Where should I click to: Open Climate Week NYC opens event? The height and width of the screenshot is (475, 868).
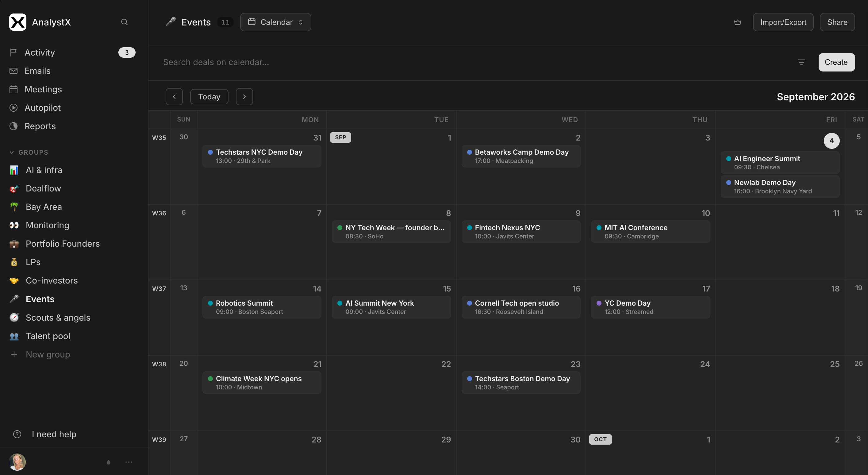(x=262, y=383)
